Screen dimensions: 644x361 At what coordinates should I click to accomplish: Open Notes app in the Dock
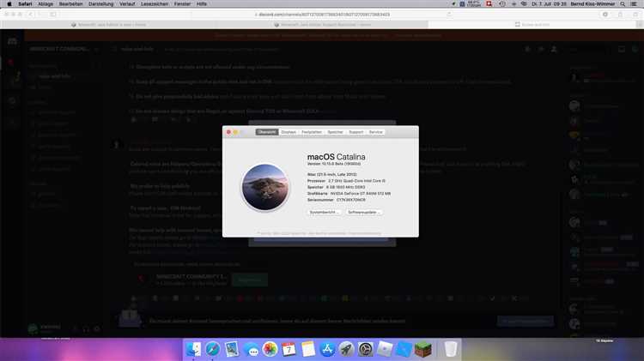click(308, 349)
